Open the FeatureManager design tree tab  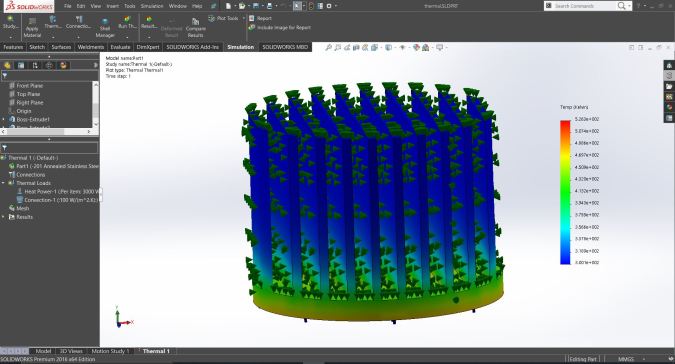(x=7, y=65)
